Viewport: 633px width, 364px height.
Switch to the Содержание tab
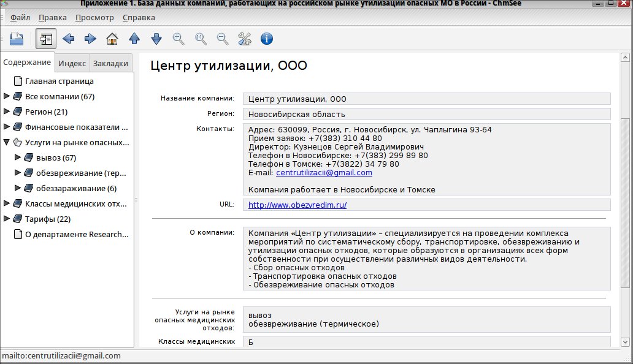[x=27, y=63]
